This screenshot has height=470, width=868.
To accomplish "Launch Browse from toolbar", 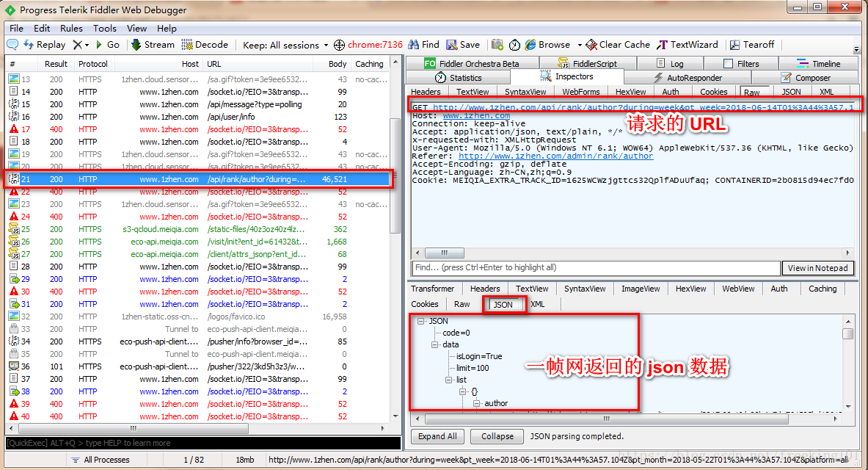I will coord(547,44).
